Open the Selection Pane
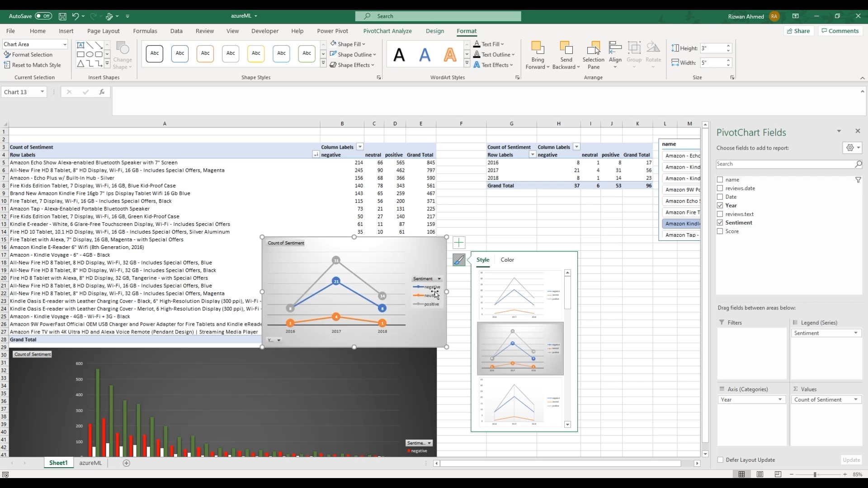 click(593, 56)
